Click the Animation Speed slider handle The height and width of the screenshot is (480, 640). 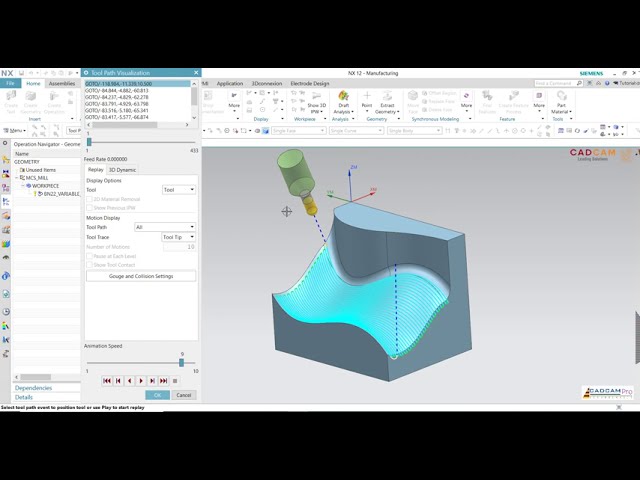182,362
